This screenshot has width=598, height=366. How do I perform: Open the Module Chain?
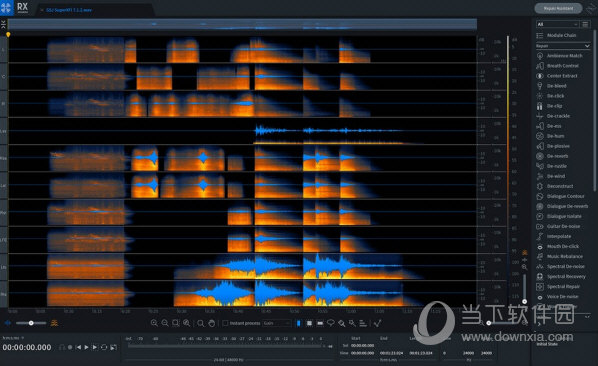coord(556,35)
